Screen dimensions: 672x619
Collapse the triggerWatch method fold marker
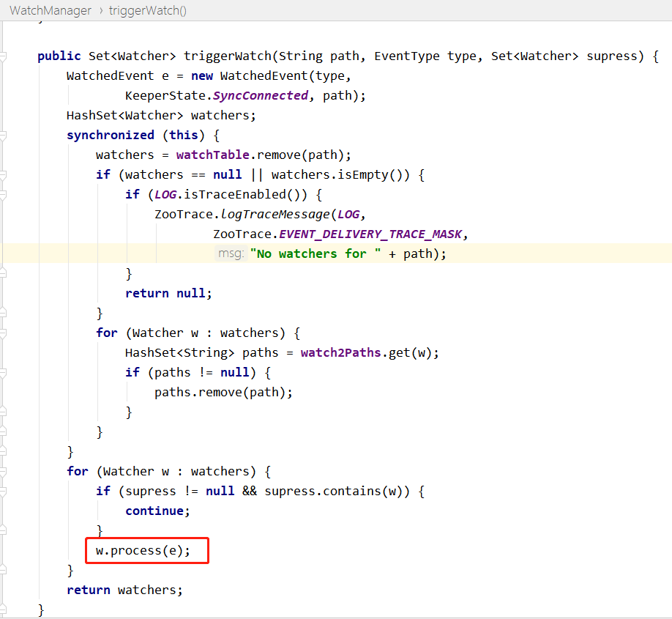coord(4,56)
